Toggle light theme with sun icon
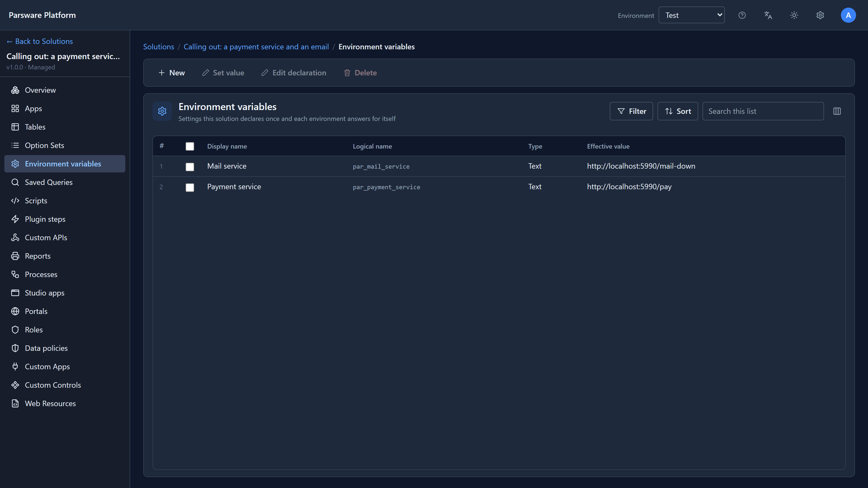The width and height of the screenshot is (868, 488). (x=794, y=15)
